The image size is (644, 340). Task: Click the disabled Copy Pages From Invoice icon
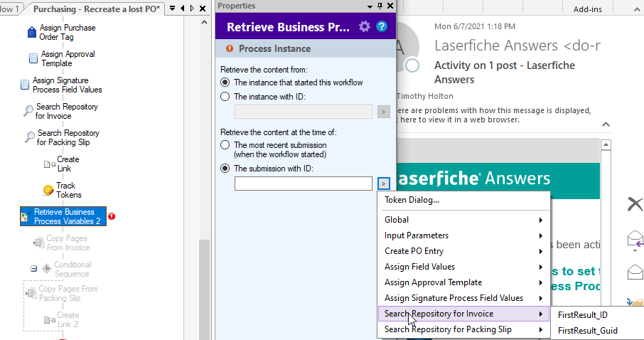click(x=38, y=243)
